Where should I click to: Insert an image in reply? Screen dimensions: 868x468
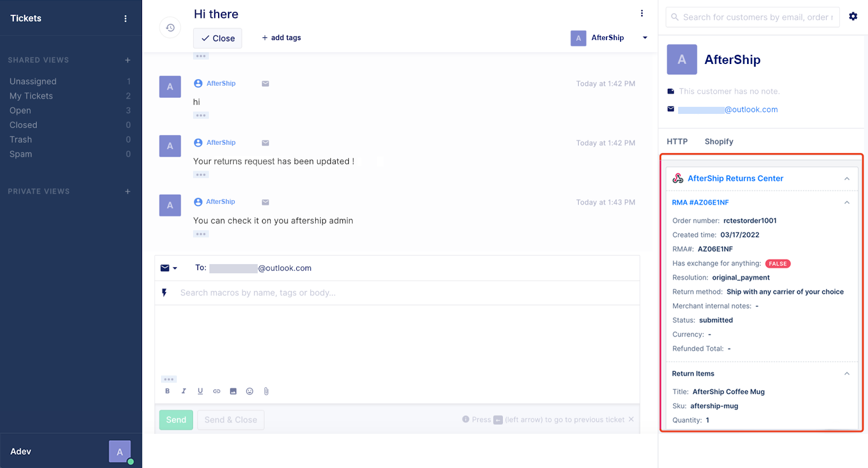tap(233, 391)
